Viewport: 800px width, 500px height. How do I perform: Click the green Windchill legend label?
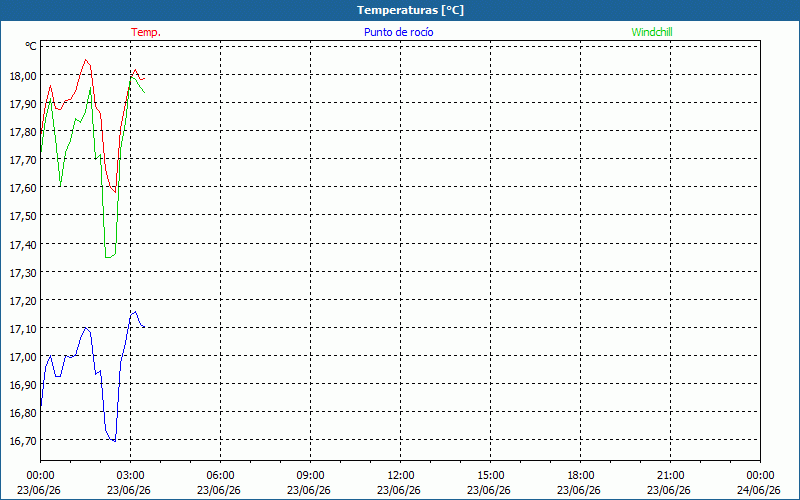[652, 32]
